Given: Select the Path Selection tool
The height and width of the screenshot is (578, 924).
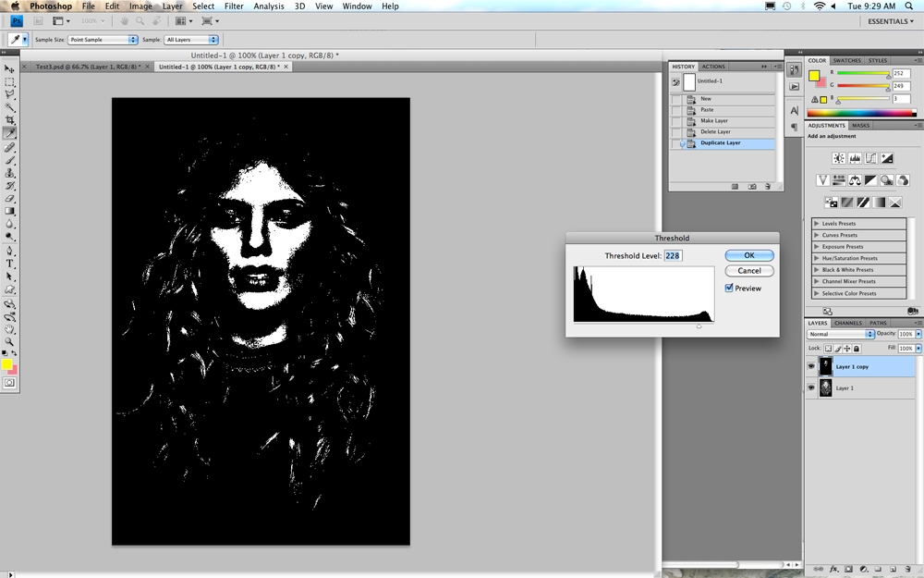Looking at the screenshot, I should pos(9,277).
